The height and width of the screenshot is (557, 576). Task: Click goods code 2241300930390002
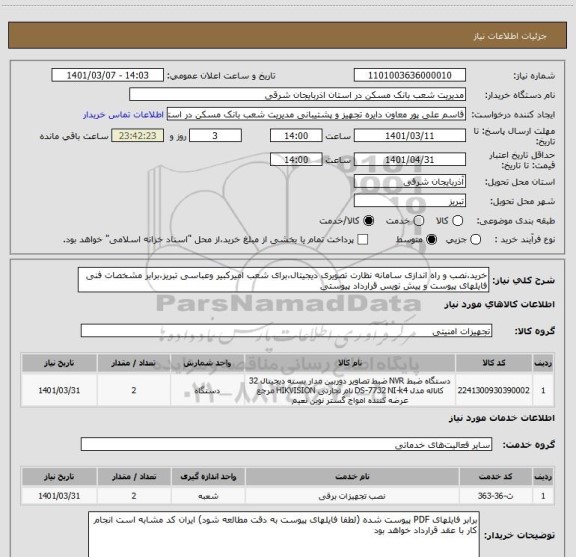(x=494, y=390)
